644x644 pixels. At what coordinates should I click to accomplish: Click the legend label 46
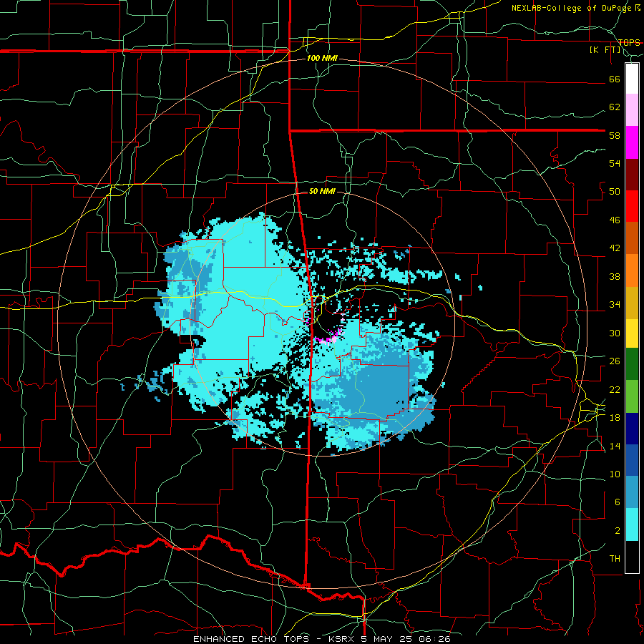[615, 220]
